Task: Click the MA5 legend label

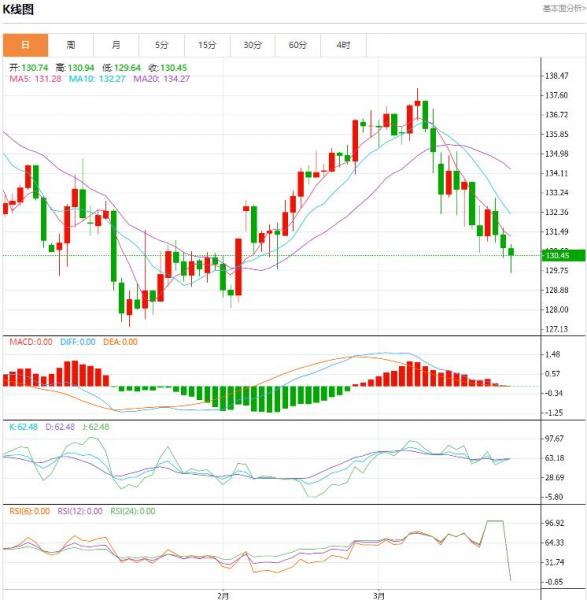Action: point(35,79)
